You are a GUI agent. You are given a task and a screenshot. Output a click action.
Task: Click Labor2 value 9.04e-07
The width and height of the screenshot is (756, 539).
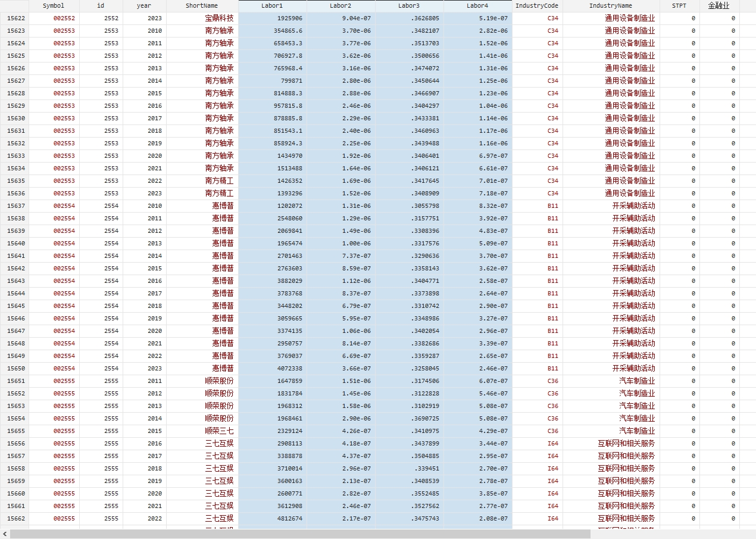pyautogui.click(x=357, y=18)
